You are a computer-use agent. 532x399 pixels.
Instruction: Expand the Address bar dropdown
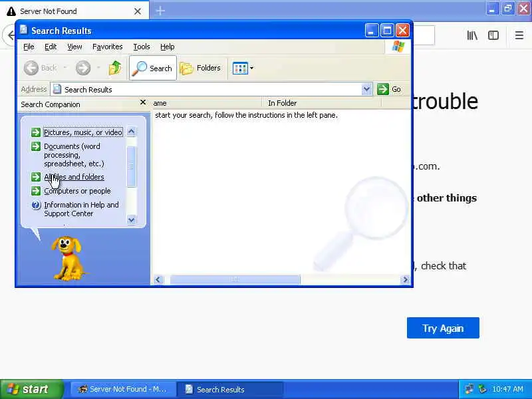click(366, 90)
